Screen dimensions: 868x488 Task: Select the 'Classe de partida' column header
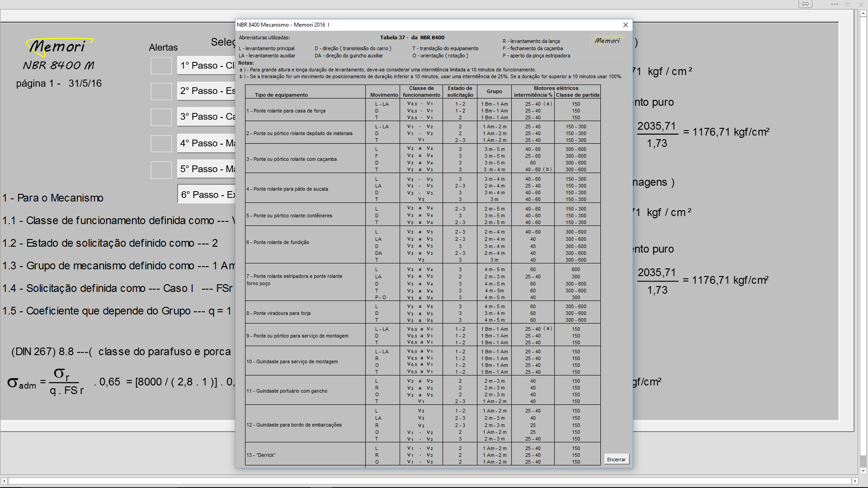[577, 95]
